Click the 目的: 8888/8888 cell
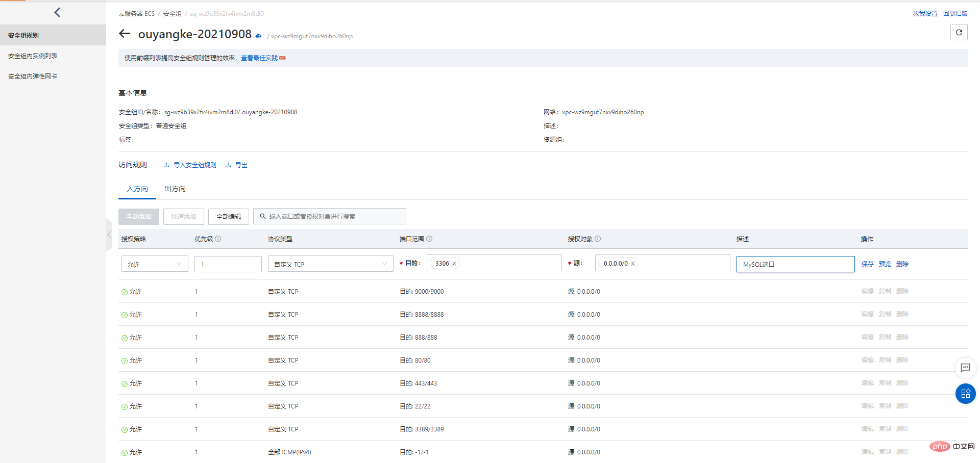980x463 pixels. pos(422,315)
